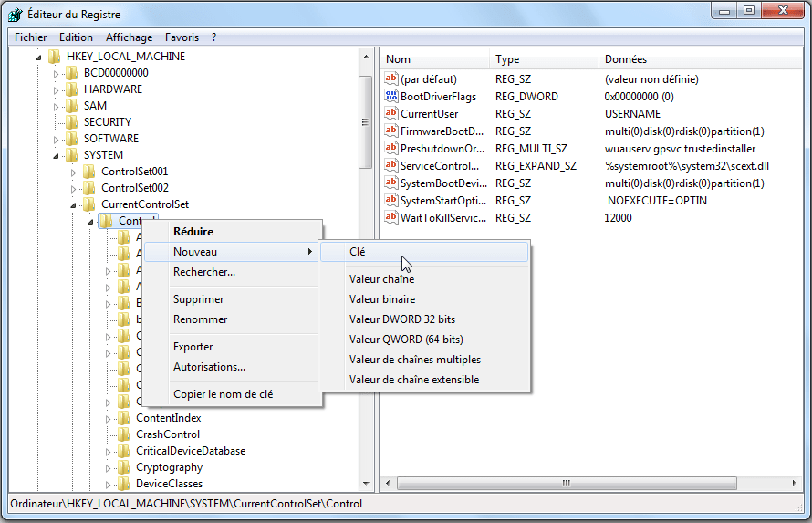Image resolution: width=812 pixels, height=523 pixels.
Task: Select Valeur binaire in the submenu
Action: 424,299
